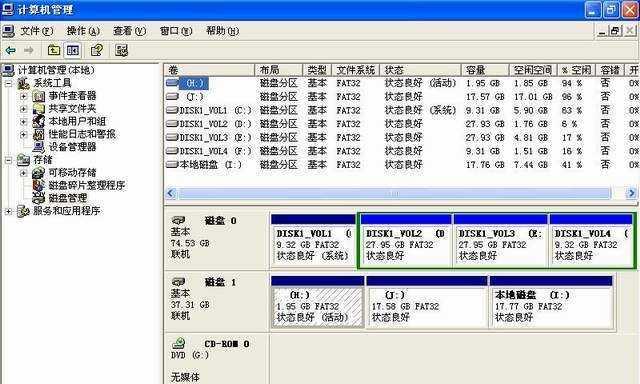Sort by the 状态 column header

[420, 70]
